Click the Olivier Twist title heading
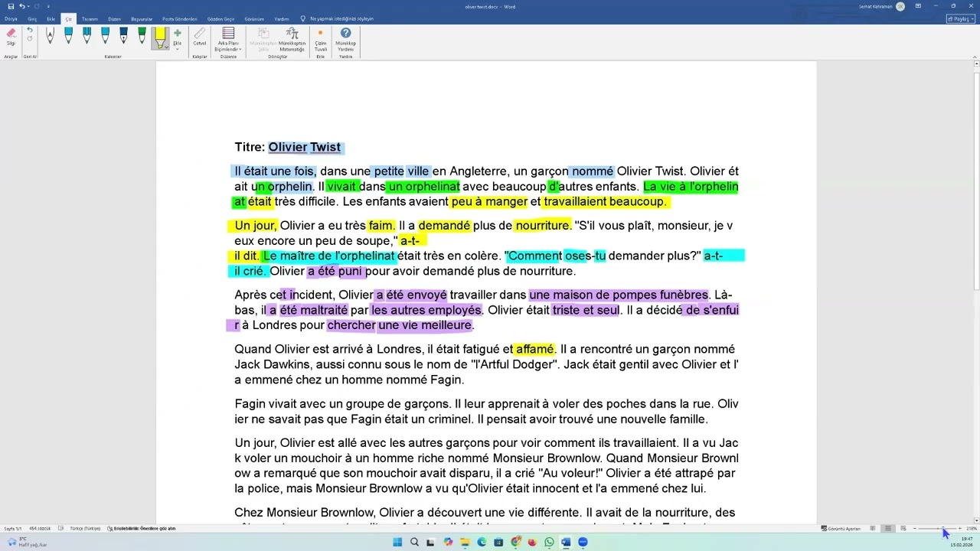Viewport: 980px width, 551px height. point(305,147)
